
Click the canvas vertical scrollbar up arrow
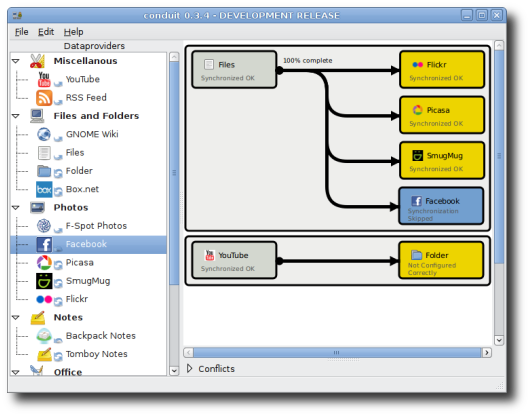499,45
